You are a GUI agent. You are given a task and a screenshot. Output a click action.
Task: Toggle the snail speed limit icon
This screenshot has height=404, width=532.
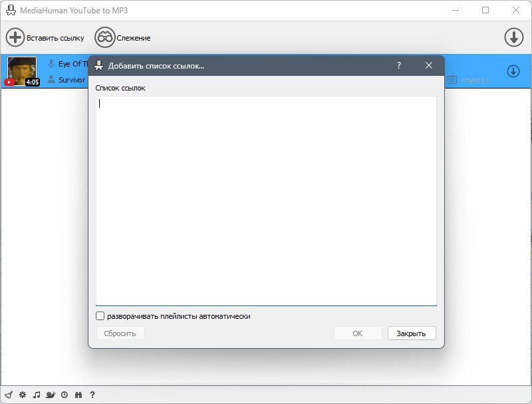[x=51, y=395]
